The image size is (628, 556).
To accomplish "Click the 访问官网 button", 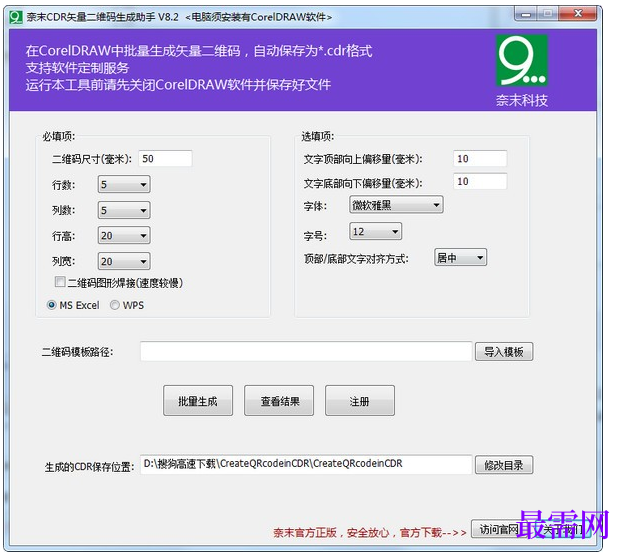I will [498, 529].
